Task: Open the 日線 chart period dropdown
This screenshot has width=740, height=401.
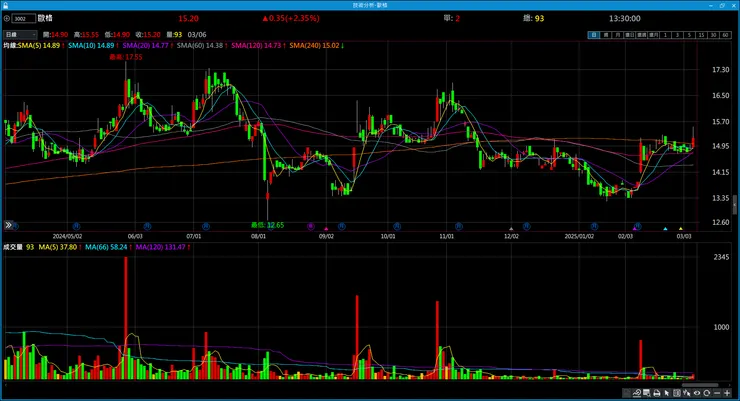Action: click(x=20, y=34)
